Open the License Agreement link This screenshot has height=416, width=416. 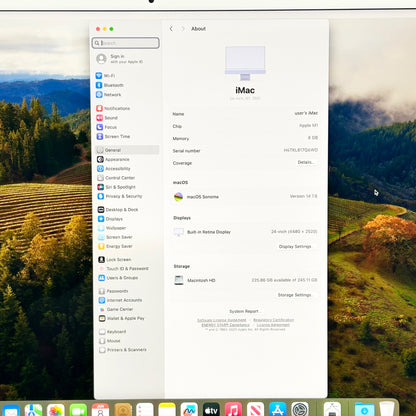click(273, 325)
